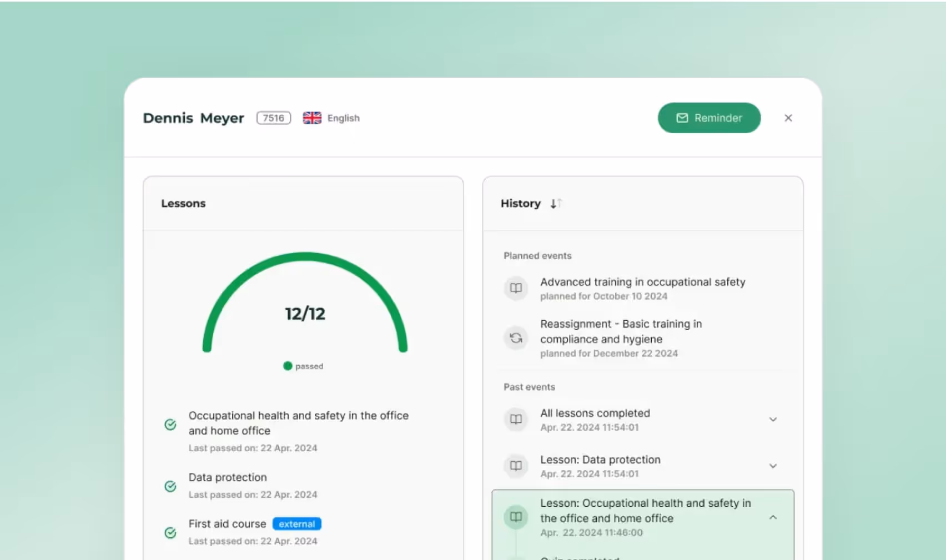This screenshot has width=946, height=560.
Task: Open the book icon for Advanced training event
Action: (x=516, y=288)
